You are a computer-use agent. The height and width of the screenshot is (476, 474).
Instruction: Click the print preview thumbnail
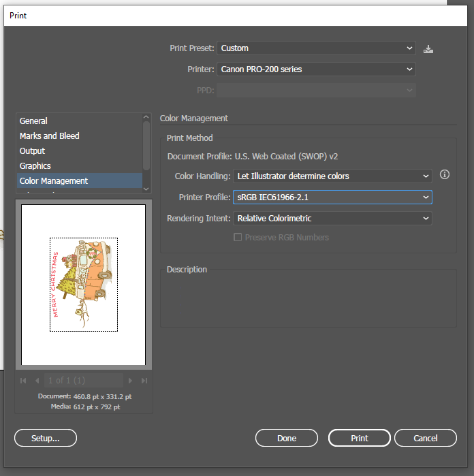pos(84,285)
